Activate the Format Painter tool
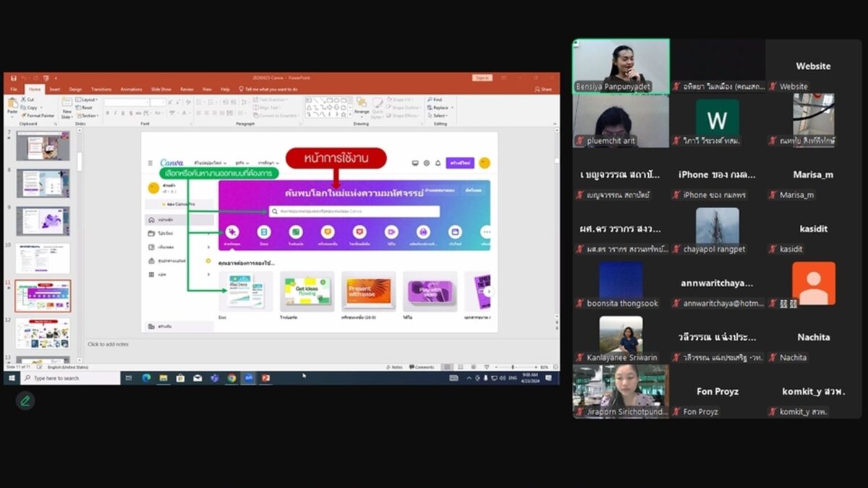The image size is (868, 488). 38,116
